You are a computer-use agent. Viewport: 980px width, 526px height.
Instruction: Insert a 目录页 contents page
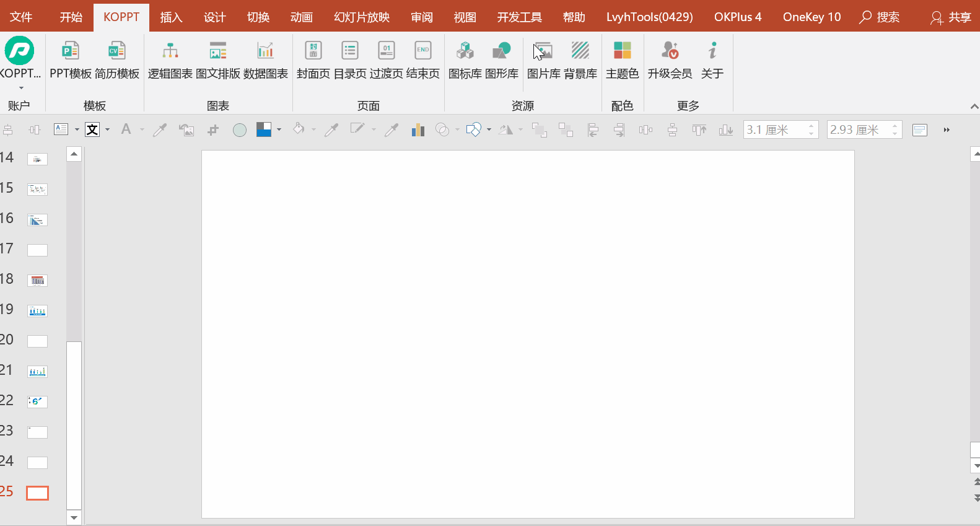(x=350, y=59)
